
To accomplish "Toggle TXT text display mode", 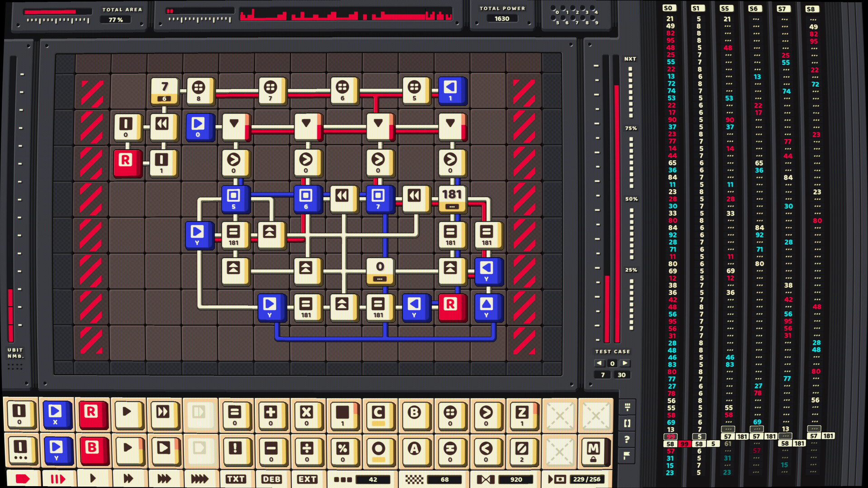I will pos(236,479).
